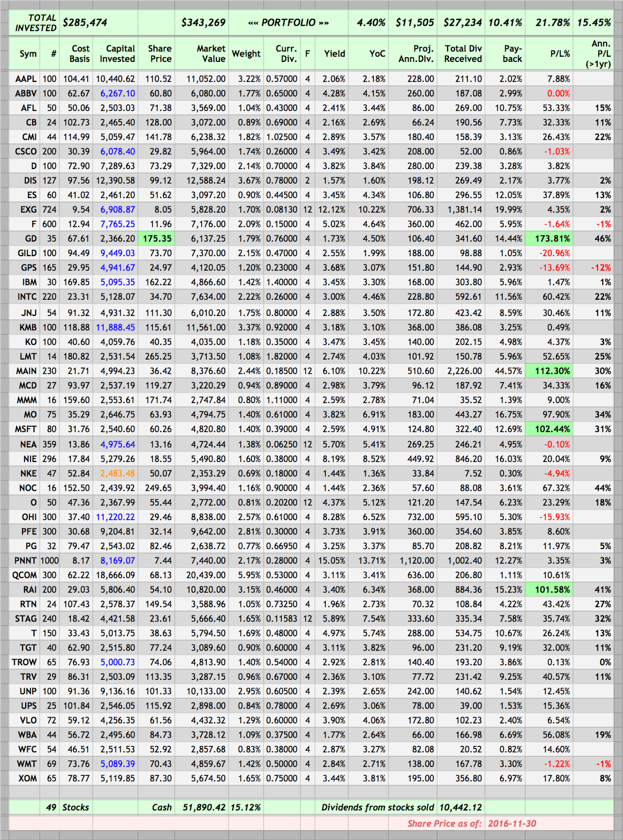The image size is (623, 840).
Task: Select the AAPL symbol cell
Action: (x=24, y=79)
